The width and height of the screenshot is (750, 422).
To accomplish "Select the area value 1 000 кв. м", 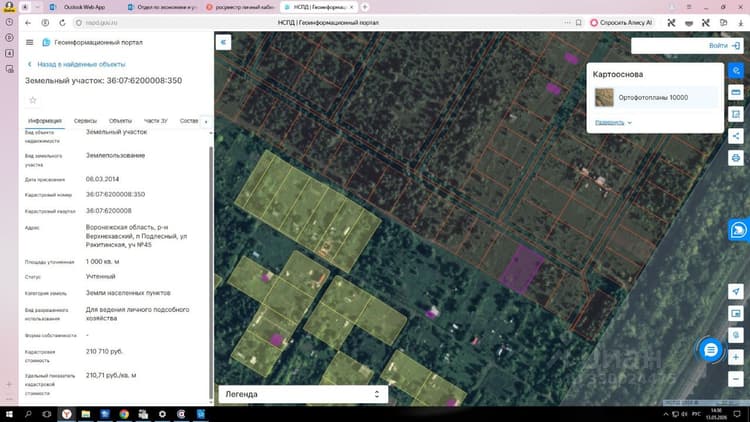I will 102,262.
